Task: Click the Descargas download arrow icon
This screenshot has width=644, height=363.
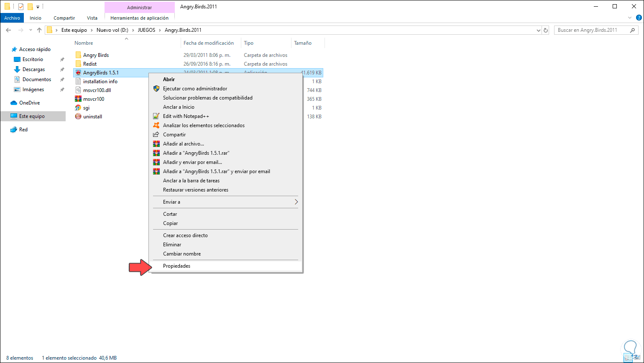Action: click(17, 69)
